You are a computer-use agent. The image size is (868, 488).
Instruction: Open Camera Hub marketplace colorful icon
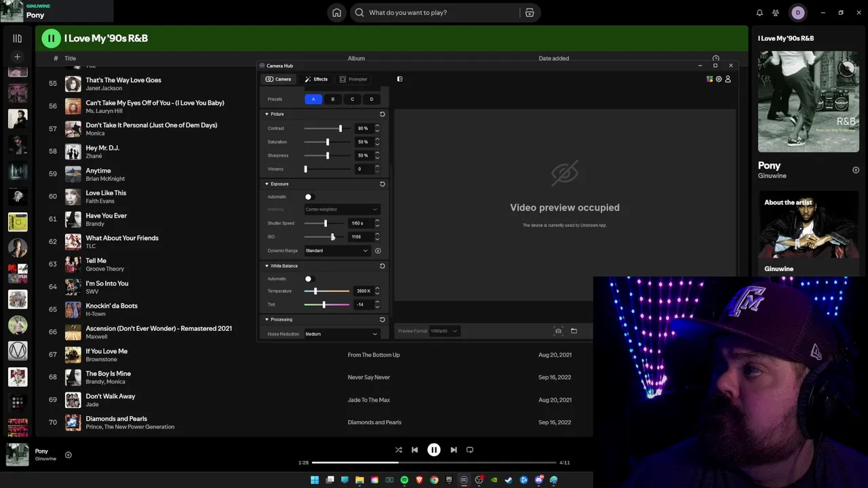point(710,79)
